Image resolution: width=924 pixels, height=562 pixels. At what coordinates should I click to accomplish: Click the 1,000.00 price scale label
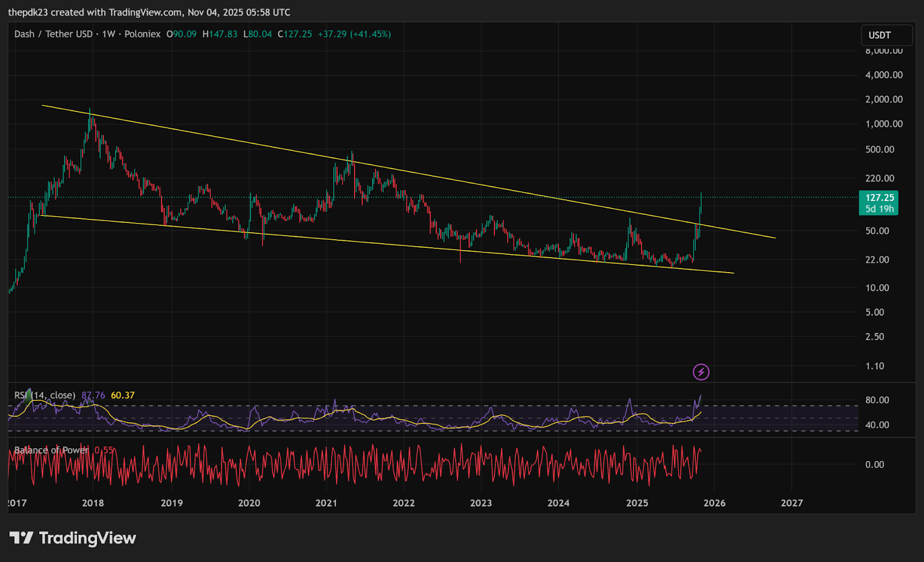coord(884,124)
